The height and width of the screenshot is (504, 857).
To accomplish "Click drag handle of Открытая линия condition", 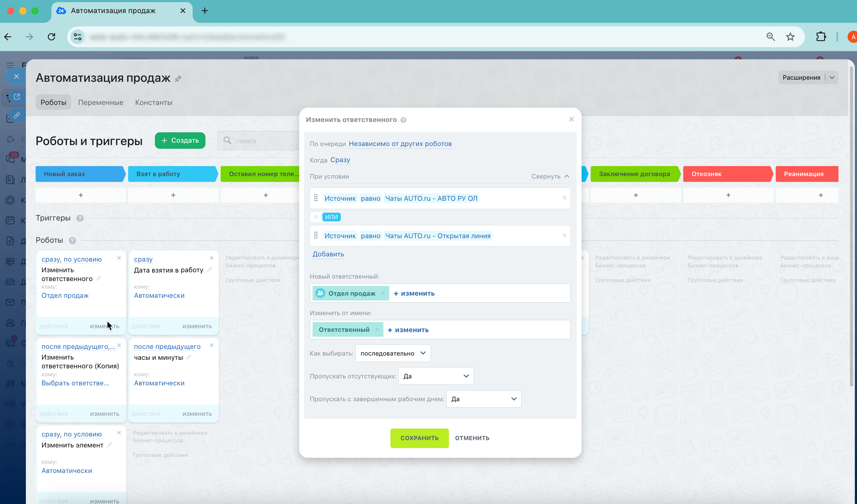I will click(x=316, y=235).
